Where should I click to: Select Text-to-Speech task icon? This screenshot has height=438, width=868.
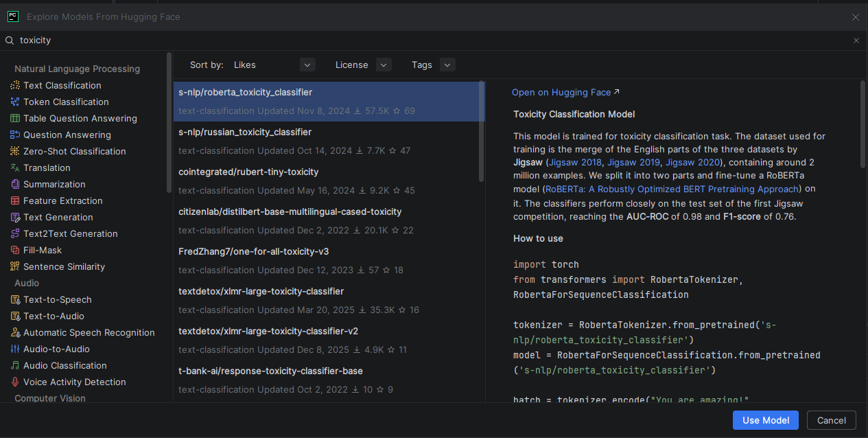(15, 299)
